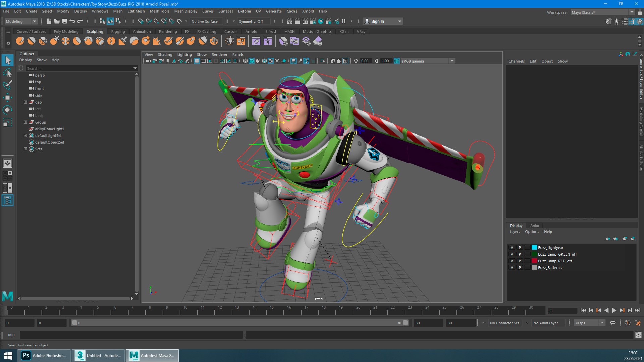Switch to Rigging shelf tab

coord(118,31)
